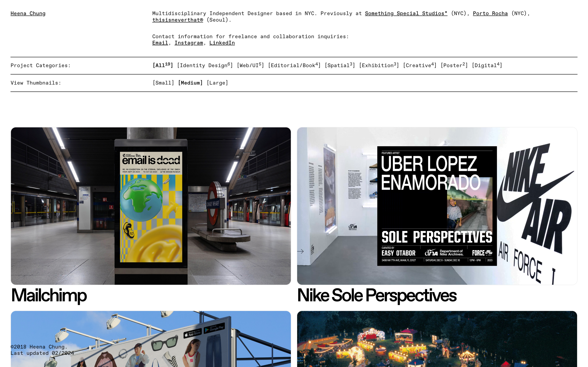
Task: Show Creative category projects
Action: coord(420,65)
